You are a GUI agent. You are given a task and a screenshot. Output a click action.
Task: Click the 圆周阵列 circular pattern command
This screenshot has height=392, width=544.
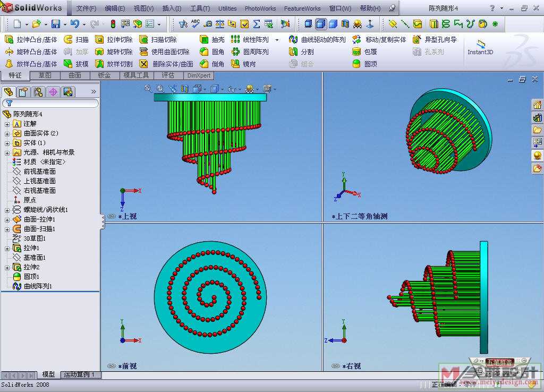click(x=250, y=52)
